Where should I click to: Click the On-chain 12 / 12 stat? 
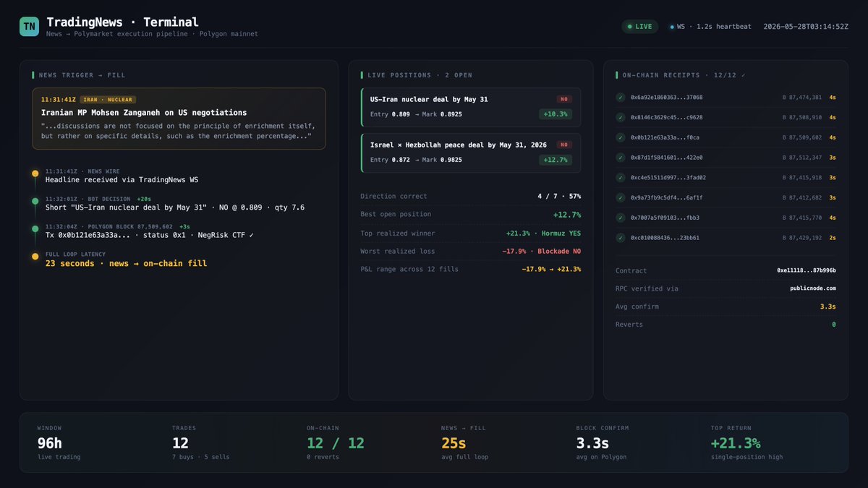pos(336,442)
